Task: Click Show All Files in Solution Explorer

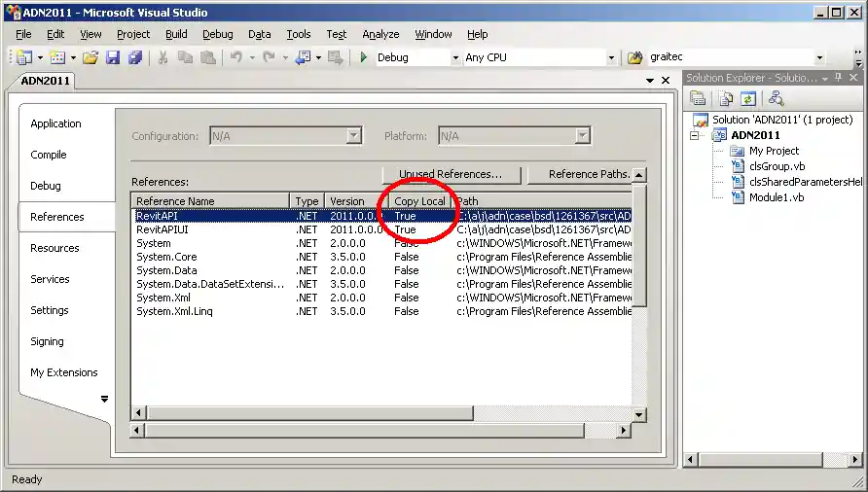Action: [x=726, y=98]
